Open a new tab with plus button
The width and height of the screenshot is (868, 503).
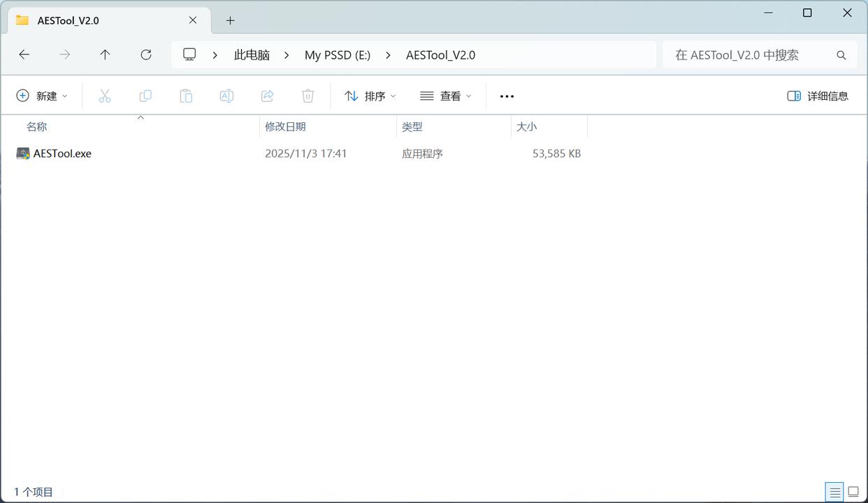tap(230, 20)
